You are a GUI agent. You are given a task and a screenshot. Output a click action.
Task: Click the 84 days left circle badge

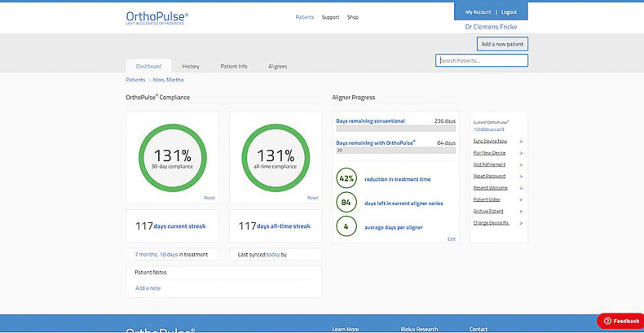(x=346, y=203)
